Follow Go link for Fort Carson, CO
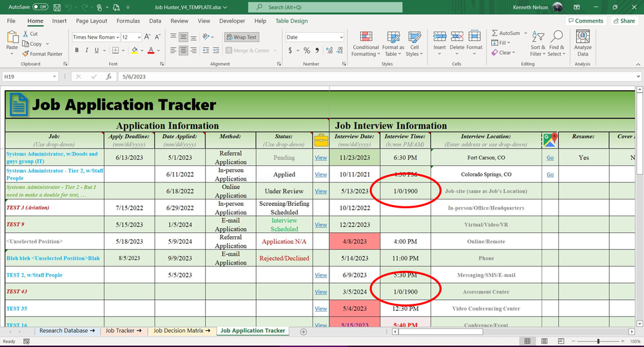This screenshot has width=644, height=347. pyautogui.click(x=550, y=157)
